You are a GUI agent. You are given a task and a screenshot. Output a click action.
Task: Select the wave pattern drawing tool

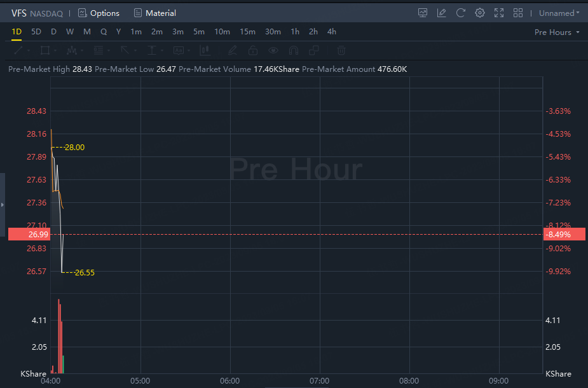click(x=72, y=50)
